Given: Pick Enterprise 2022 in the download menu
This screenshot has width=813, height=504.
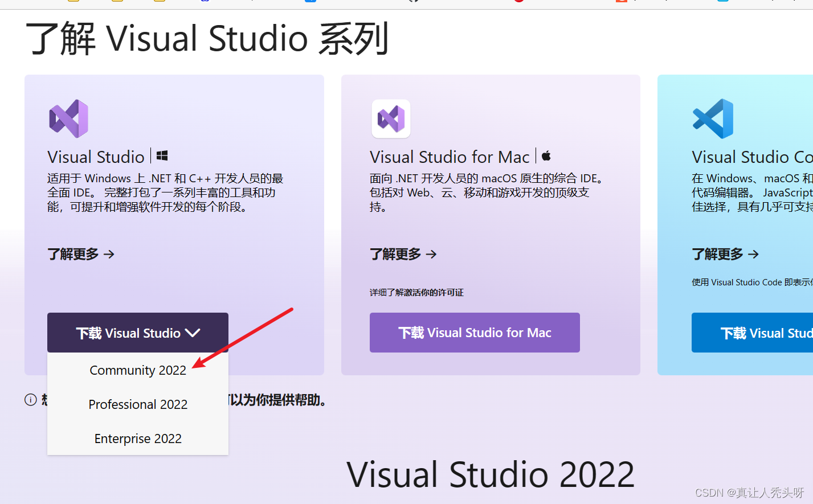Looking at the screenshot, I should [x=138, y=439].
